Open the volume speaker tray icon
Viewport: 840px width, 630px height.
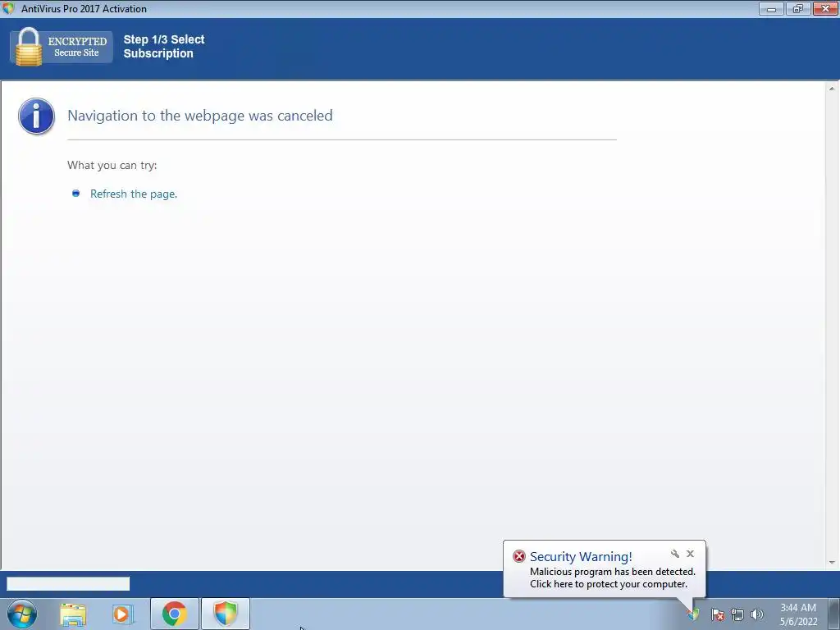pyautogui.click(x=757, y=614)
